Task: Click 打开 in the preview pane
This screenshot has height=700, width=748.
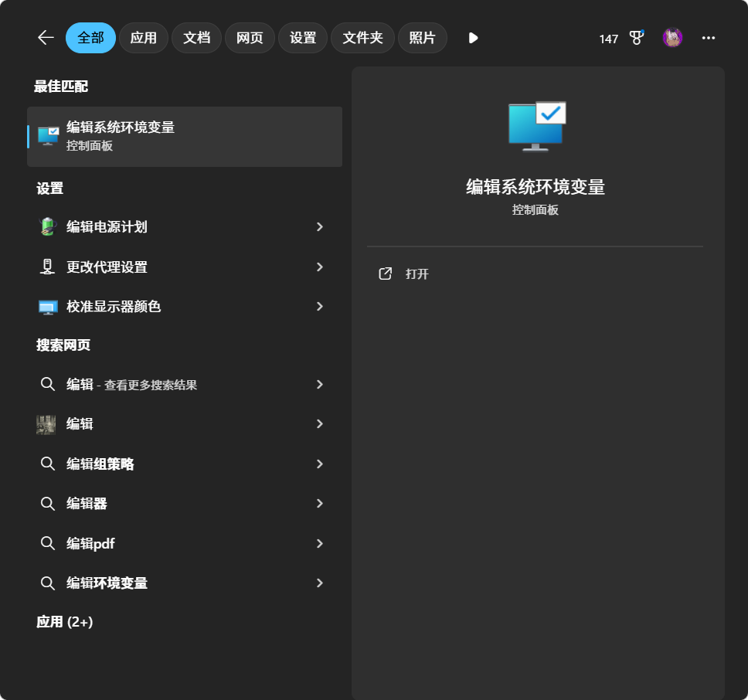Action: pos(417,274)
